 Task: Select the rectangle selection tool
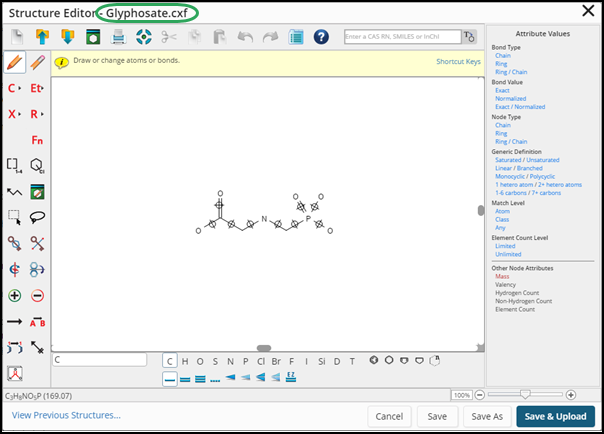coord(15,218)
